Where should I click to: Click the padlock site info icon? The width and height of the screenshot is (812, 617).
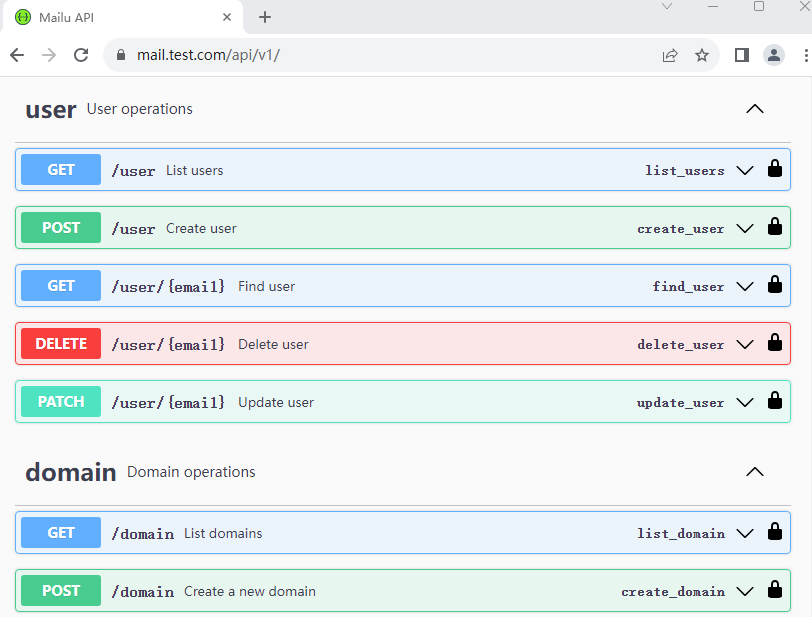[x=121, y=55]
